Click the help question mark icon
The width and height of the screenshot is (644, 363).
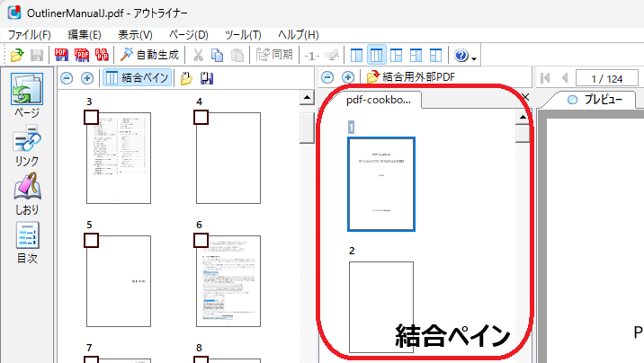click(x=461, y=55)
